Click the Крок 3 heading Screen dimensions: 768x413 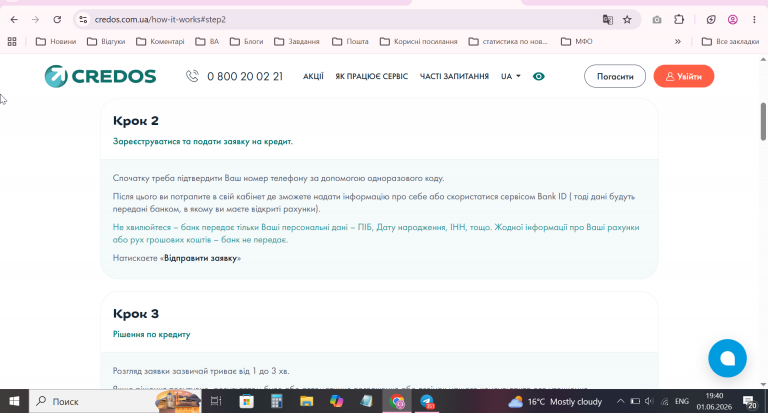click(136, 314)
